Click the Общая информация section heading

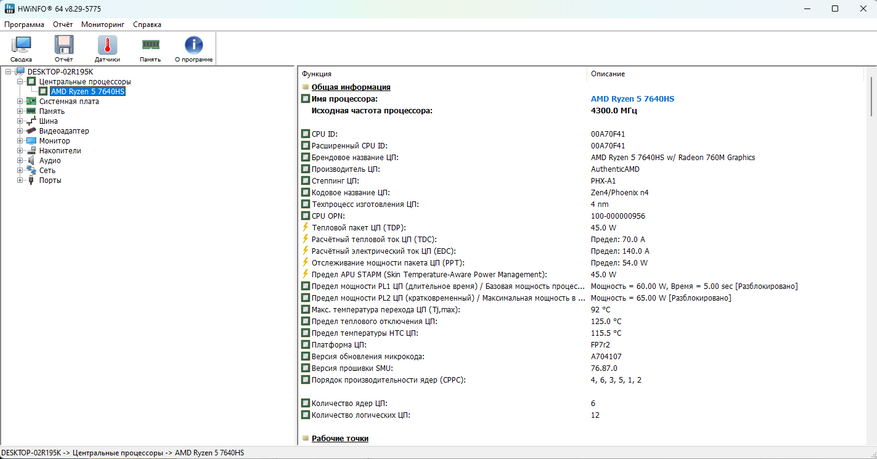point(351,87)
